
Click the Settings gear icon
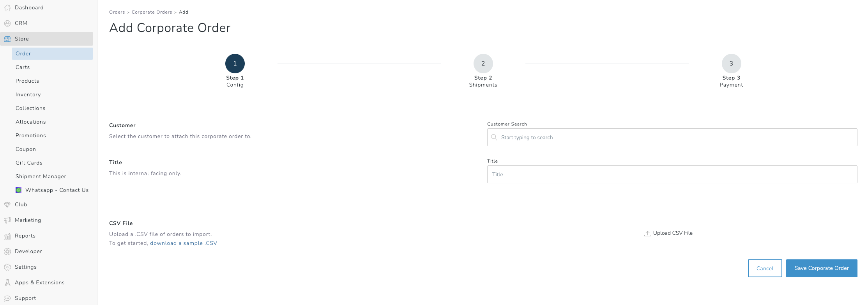pos(7,267)
